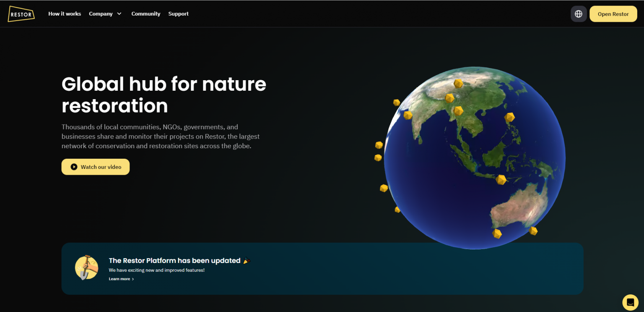Click the Open Restor button
Screen dimensions: 644x312
coord(613,14)
